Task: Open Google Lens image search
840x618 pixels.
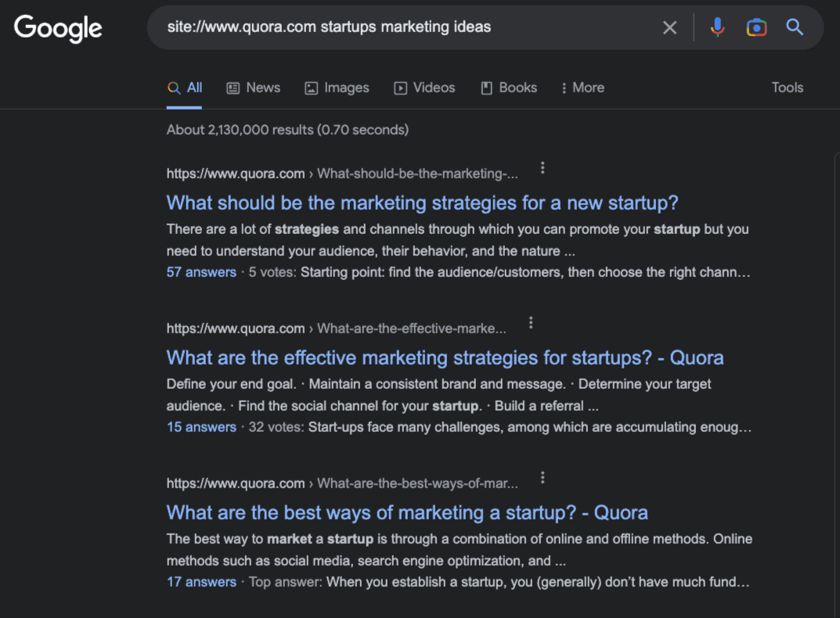Action: click(x=756, y=28)
